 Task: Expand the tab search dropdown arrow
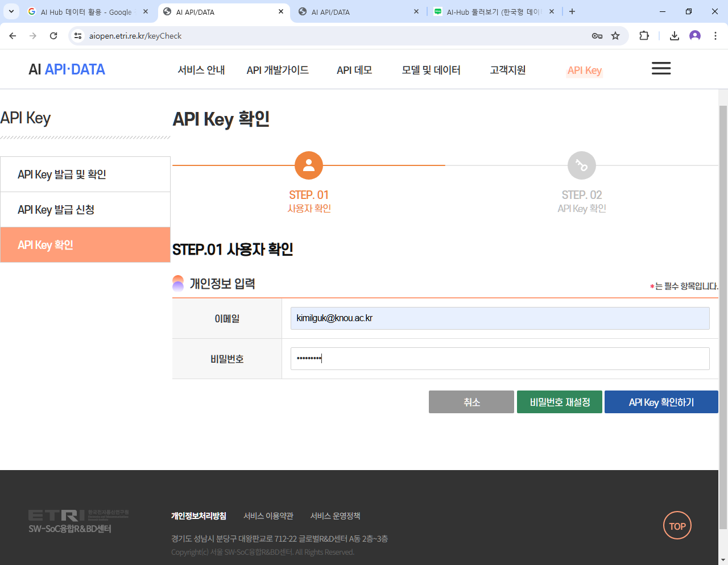coord(11,11)
